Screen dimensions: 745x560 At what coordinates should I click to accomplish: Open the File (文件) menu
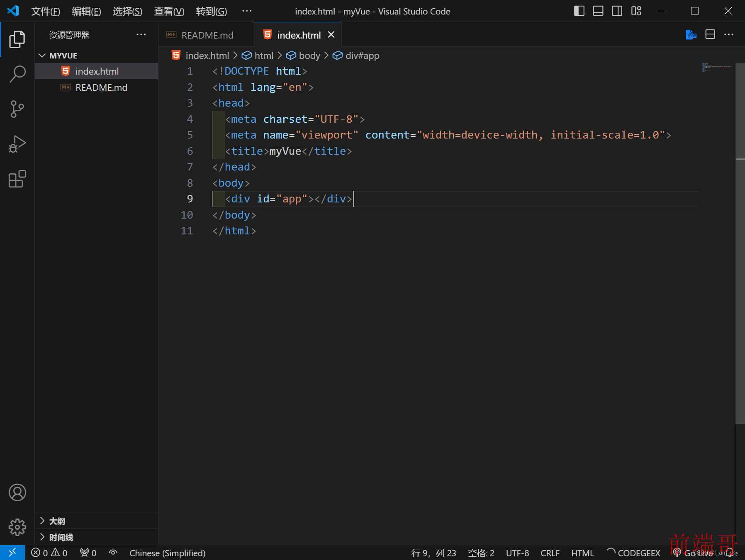click(x=46, y=11)
